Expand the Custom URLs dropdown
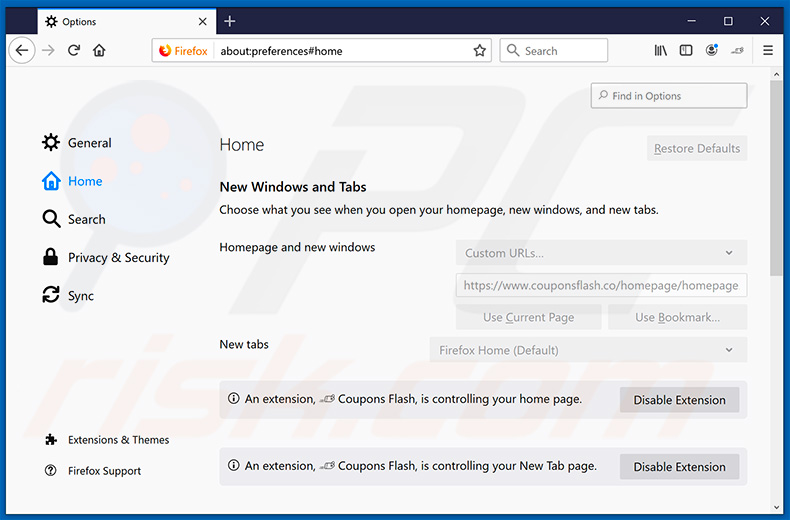 (601, 253)
